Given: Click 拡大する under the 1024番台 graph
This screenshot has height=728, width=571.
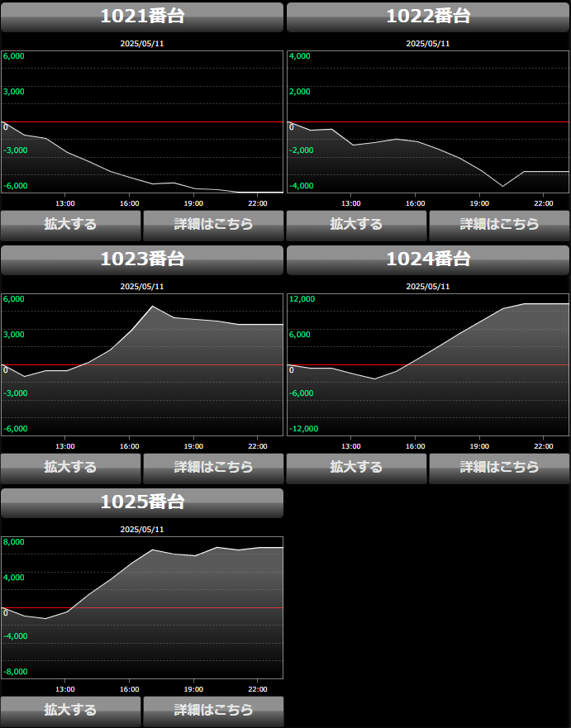Looking at the screenshot, I should pos(356,468).
